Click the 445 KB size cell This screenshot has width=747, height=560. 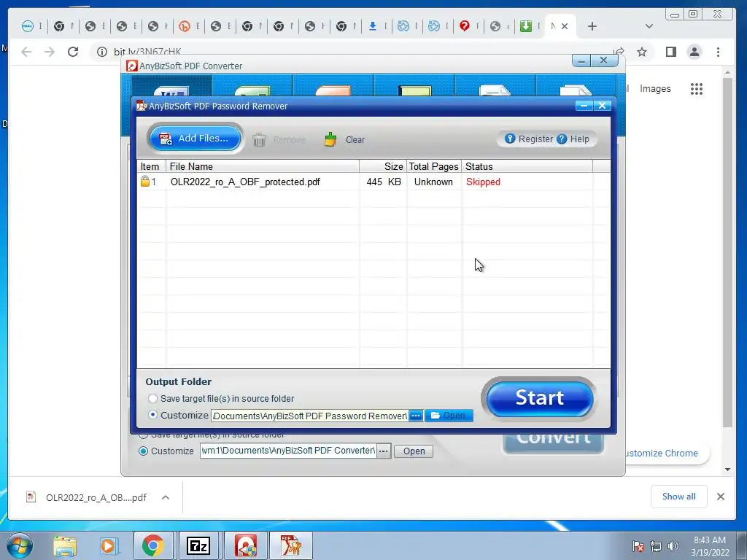point(384,182)
